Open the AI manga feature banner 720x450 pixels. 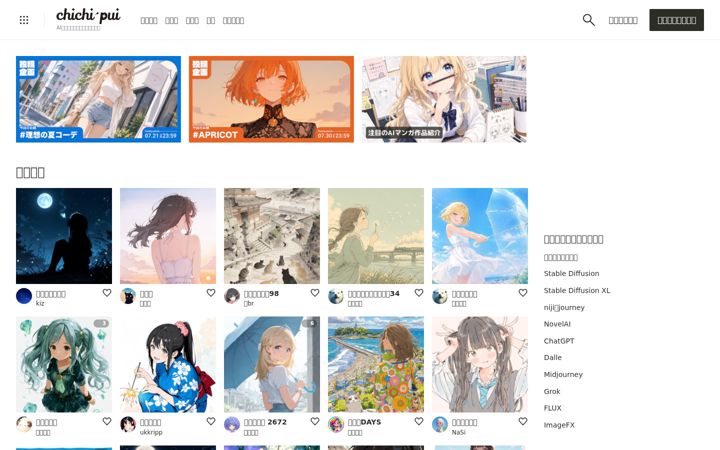coord(444,99)
